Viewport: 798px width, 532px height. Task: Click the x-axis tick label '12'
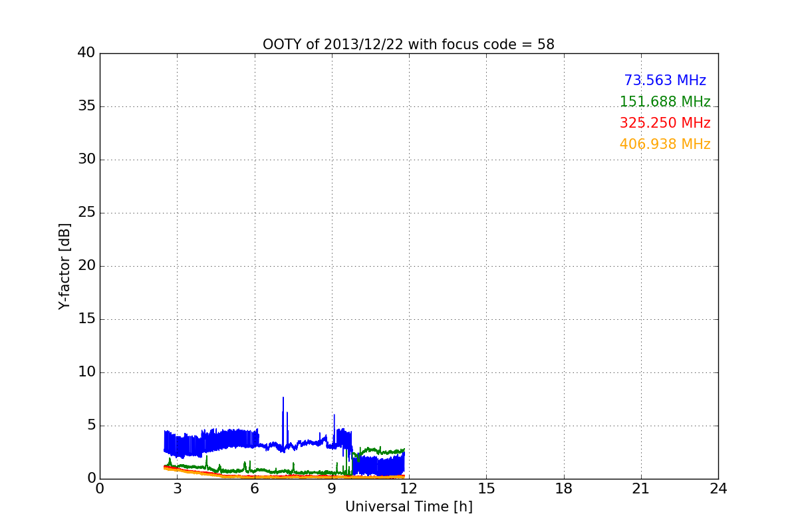pyautogui.click(x=409, y=488)
